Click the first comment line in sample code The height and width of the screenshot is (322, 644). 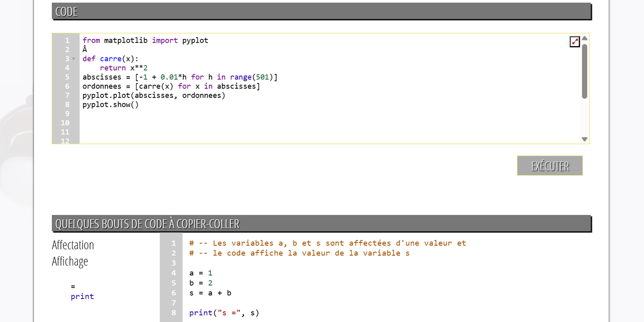327,243
